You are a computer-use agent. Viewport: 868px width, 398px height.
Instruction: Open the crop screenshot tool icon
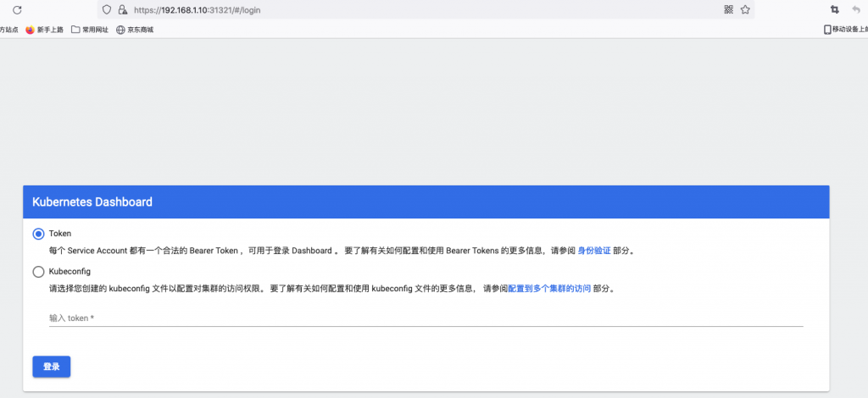coord(834,9)
